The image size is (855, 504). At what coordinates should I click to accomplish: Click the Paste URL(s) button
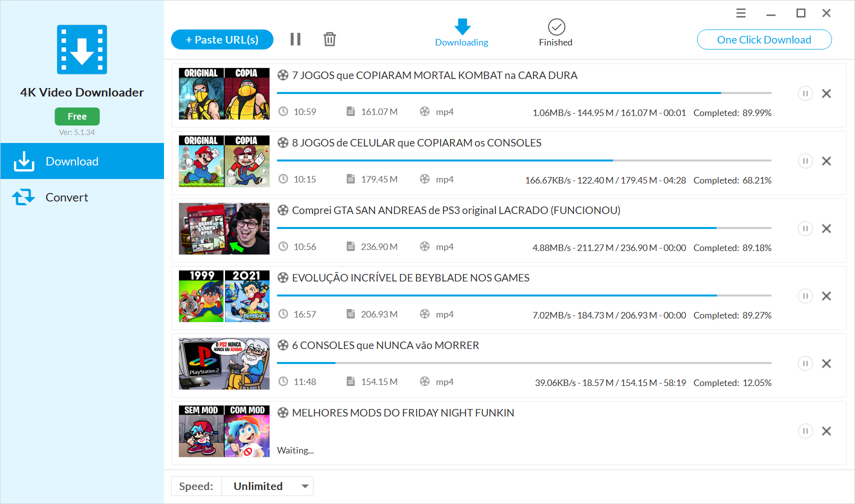222,39
